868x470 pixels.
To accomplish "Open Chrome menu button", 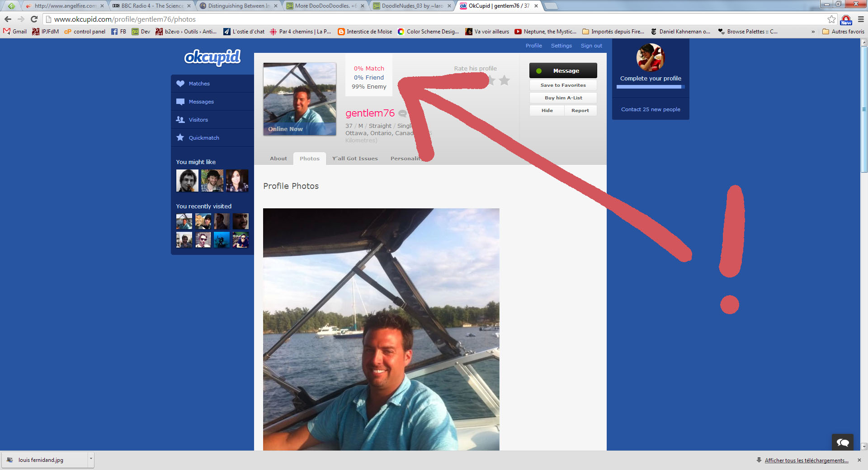I will [x=861, y=19].
